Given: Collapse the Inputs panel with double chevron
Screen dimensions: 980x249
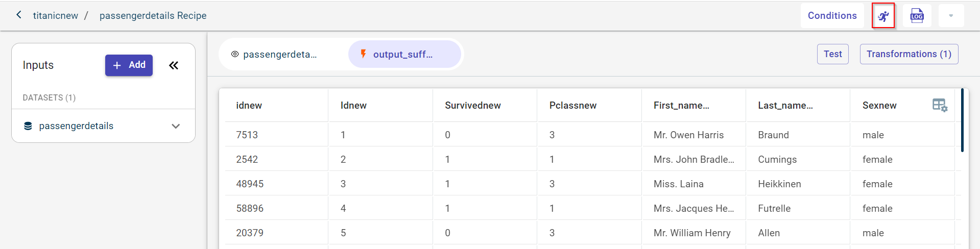Looking at the screenshot, I should tap(174, 65).
